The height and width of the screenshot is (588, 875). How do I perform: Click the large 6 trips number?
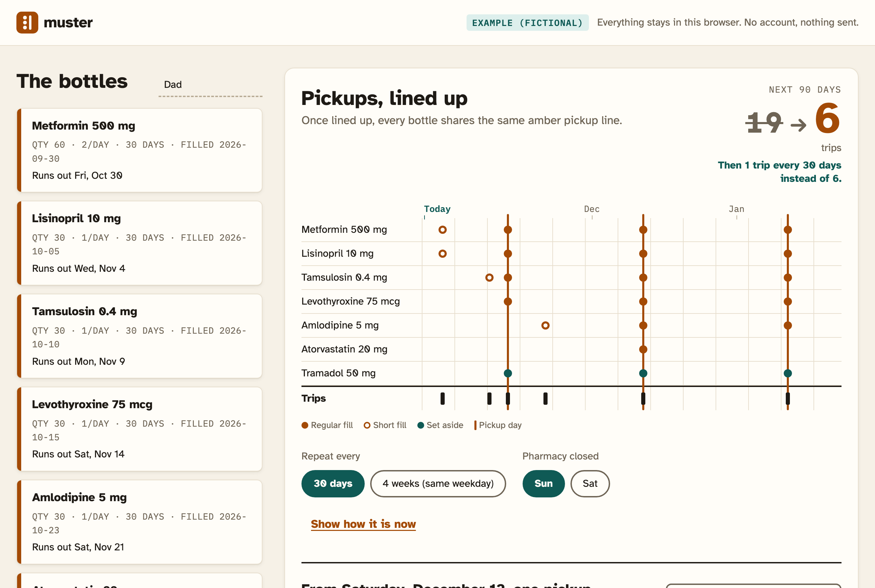pyautogui.click(x=828, y=119)
